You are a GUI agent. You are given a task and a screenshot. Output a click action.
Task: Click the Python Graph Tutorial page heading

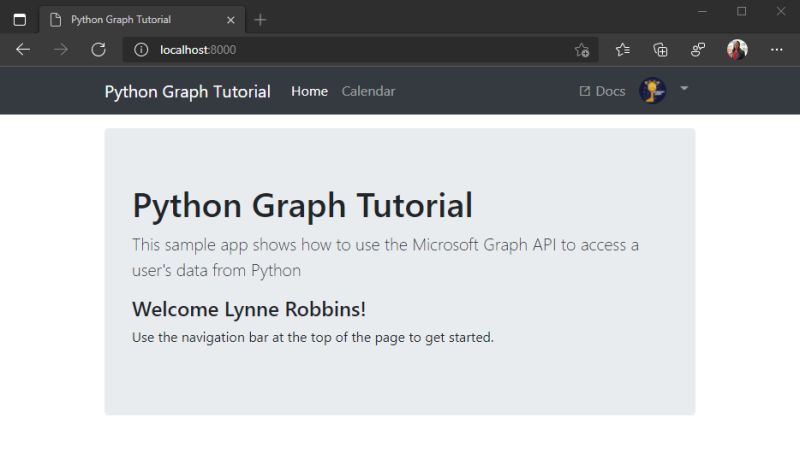302,206
